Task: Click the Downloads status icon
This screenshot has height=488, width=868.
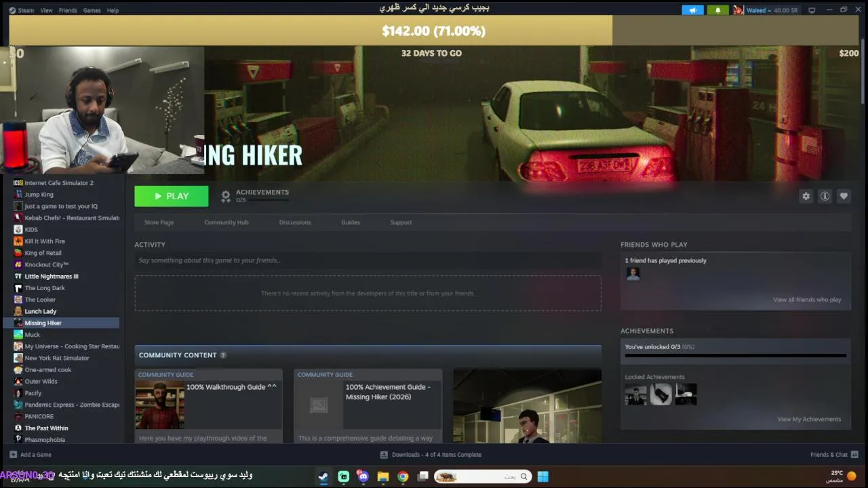Action: (384, 455)
